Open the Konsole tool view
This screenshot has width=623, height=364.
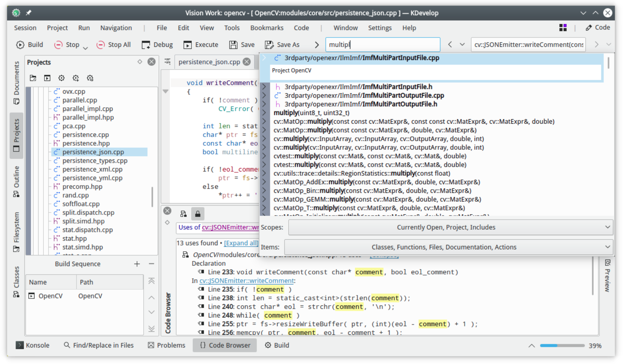(33, 345)
